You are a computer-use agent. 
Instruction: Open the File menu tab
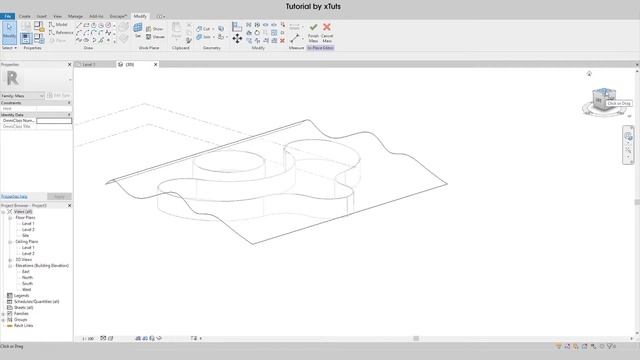coord(7,16)
